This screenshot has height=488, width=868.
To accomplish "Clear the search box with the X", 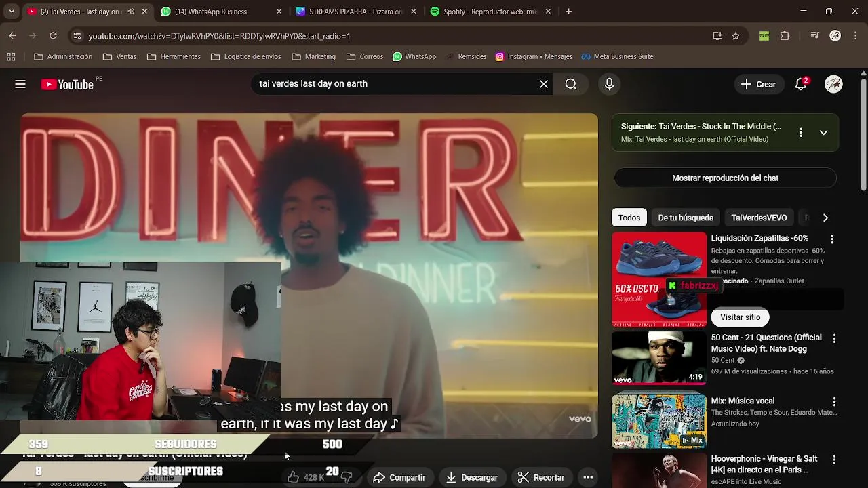I will [543, 84].
